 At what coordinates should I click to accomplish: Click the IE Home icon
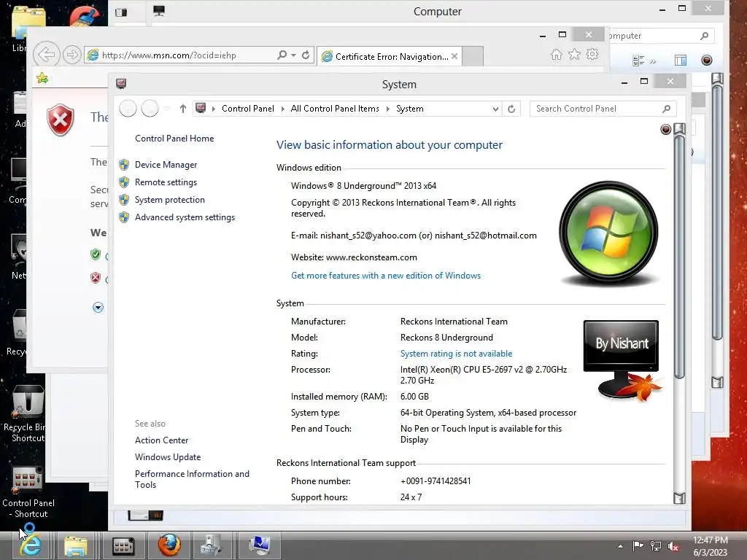556,54
